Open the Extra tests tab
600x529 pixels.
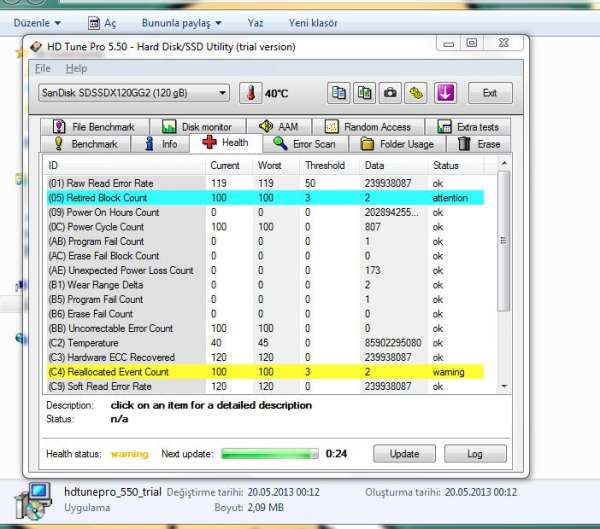[x=468, y=127]
